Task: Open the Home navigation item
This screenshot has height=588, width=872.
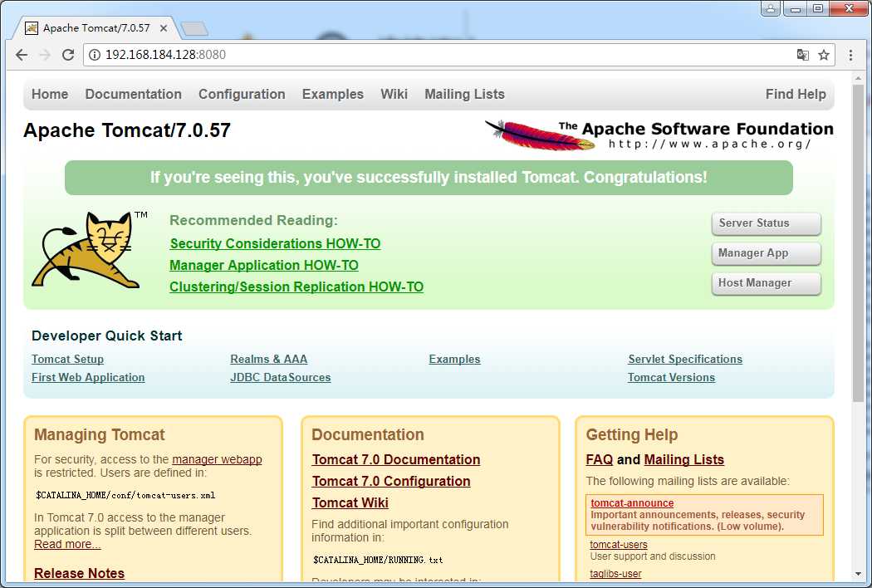Action: (x=50, y=94)
